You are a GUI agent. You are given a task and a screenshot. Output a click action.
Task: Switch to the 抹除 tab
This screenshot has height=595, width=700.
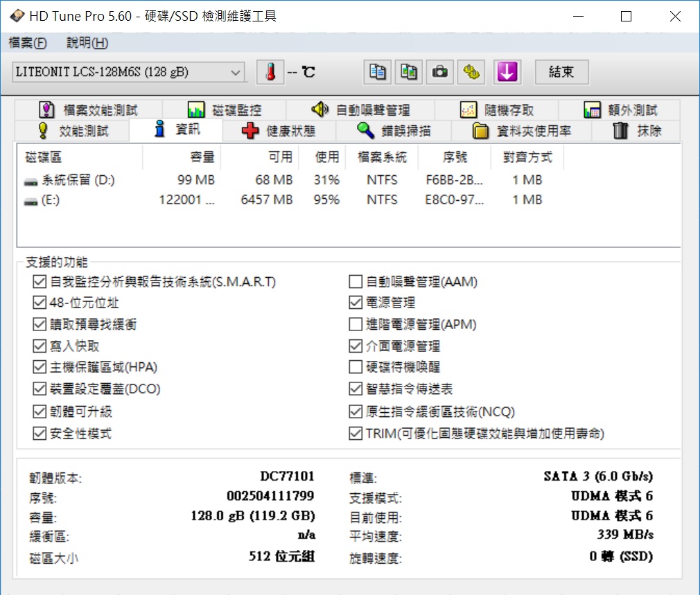coord(636,131)
